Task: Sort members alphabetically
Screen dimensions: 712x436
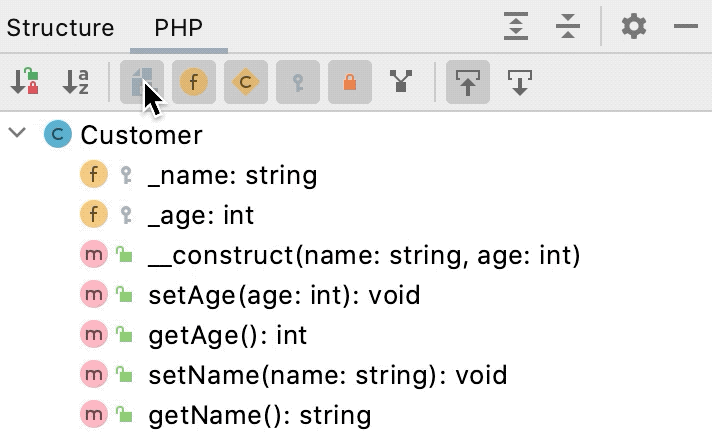Action: pyautogui.click(x=77, y=82)
